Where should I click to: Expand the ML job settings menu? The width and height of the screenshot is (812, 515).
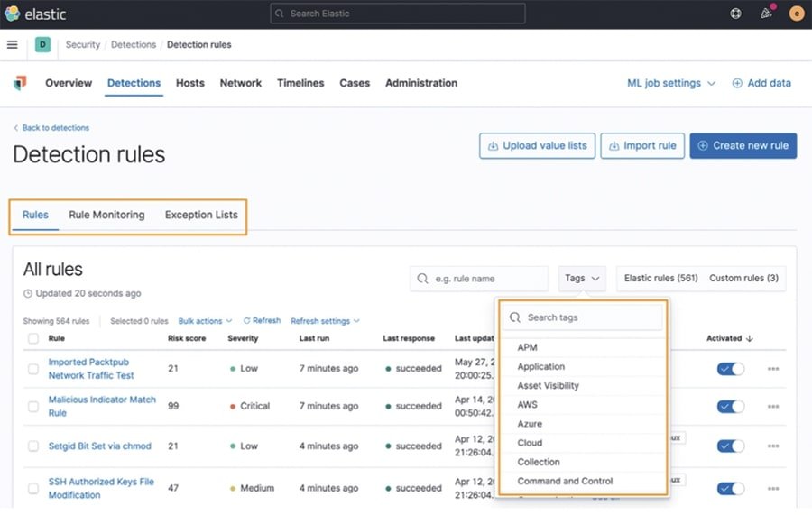(x=670, y=83)
